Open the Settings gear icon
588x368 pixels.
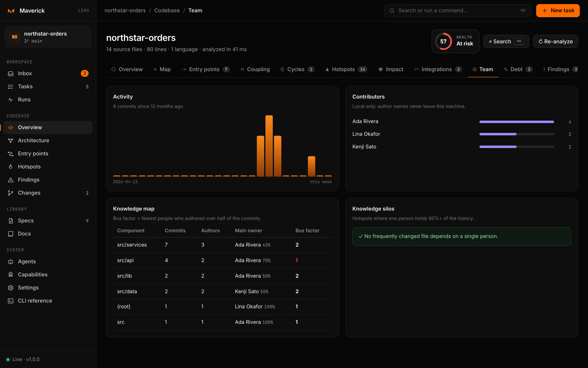click(x=10, y=288)
